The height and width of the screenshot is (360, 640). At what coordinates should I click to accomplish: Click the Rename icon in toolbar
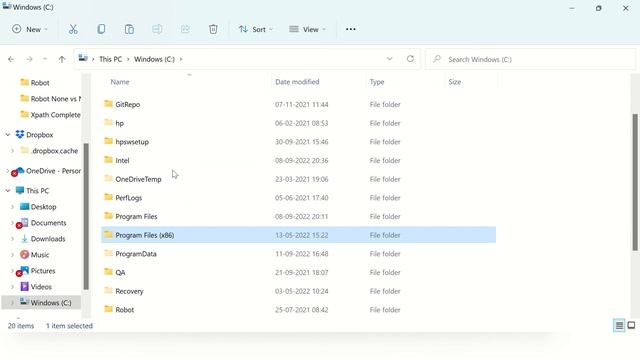pos(157,29)
